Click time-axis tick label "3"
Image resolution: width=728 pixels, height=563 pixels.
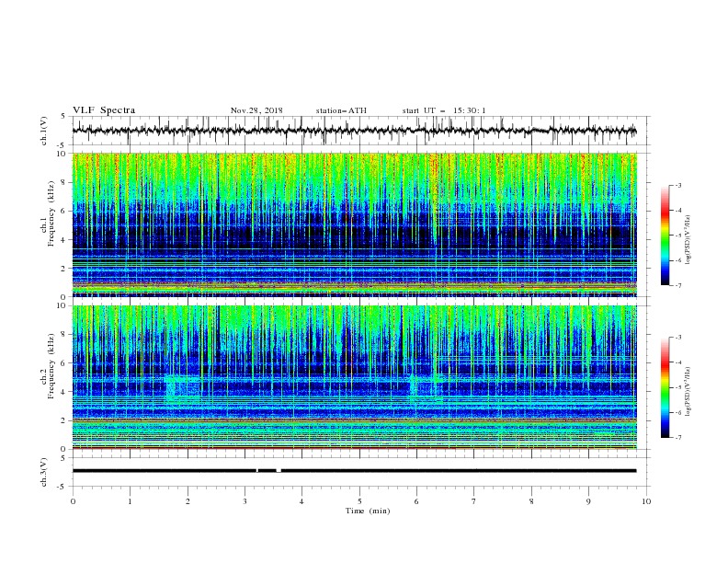(245, 501)
